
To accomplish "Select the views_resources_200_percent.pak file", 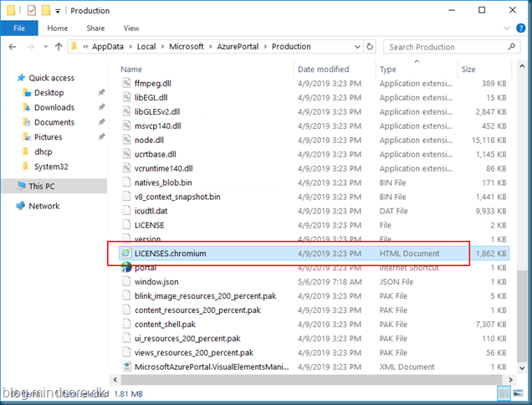I will click(194, 353).
